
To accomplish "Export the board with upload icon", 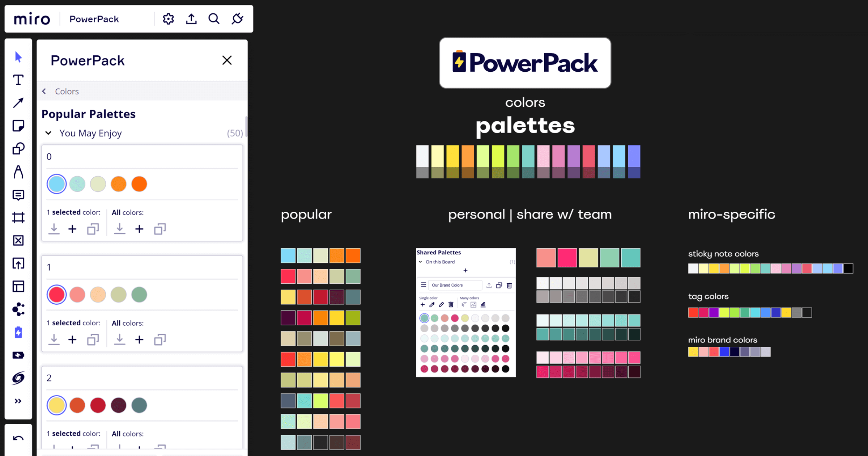I will pyautogui.click(x=191, y=19).
